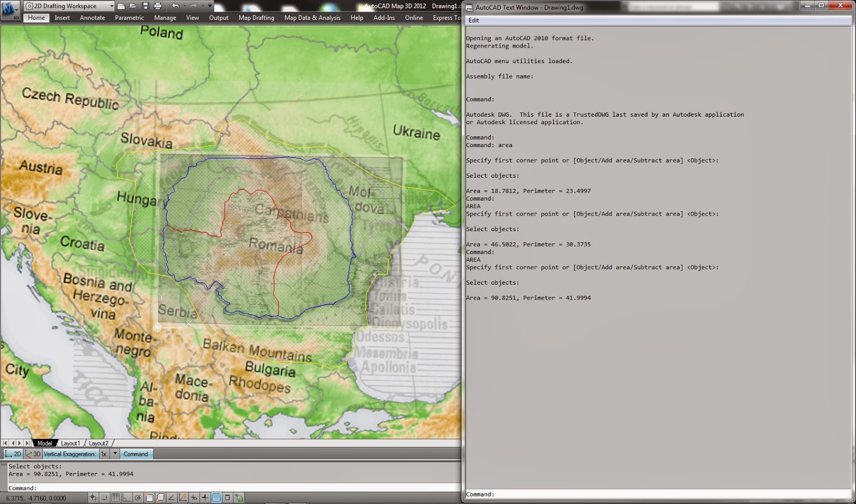Switch to the Home ribbon tab
The width and height of the screenshot is (856, 504).
coord(36,18)
